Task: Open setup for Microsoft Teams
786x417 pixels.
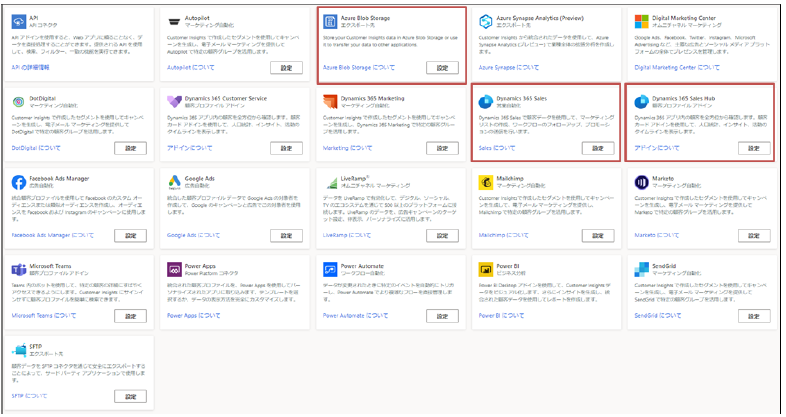Action: 130,316
